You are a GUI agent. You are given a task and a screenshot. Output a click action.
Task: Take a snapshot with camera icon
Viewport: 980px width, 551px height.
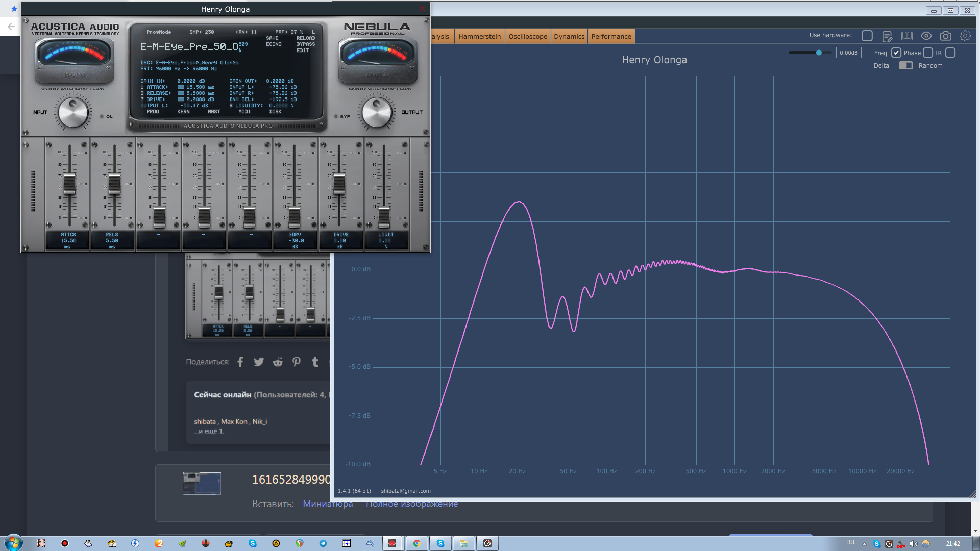(x=945, y=36)
